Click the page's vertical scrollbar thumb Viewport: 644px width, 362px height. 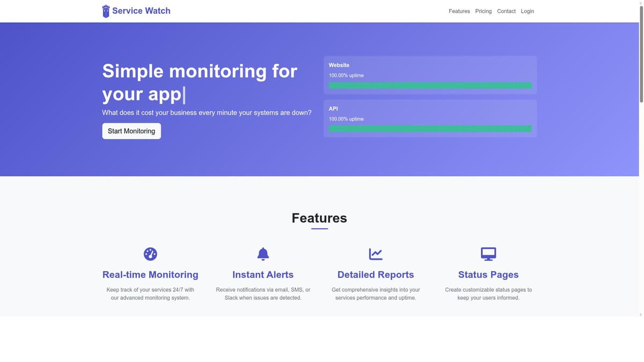(641, 54)
